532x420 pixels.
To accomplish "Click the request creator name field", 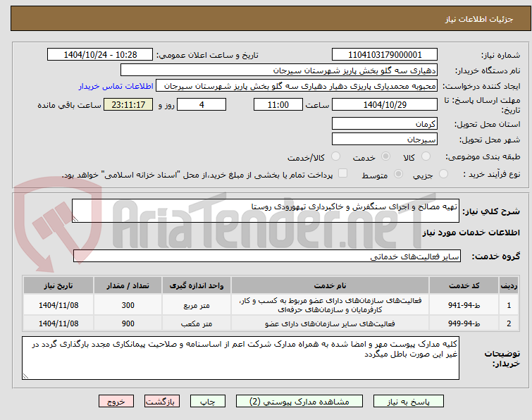I will [297, 86].
